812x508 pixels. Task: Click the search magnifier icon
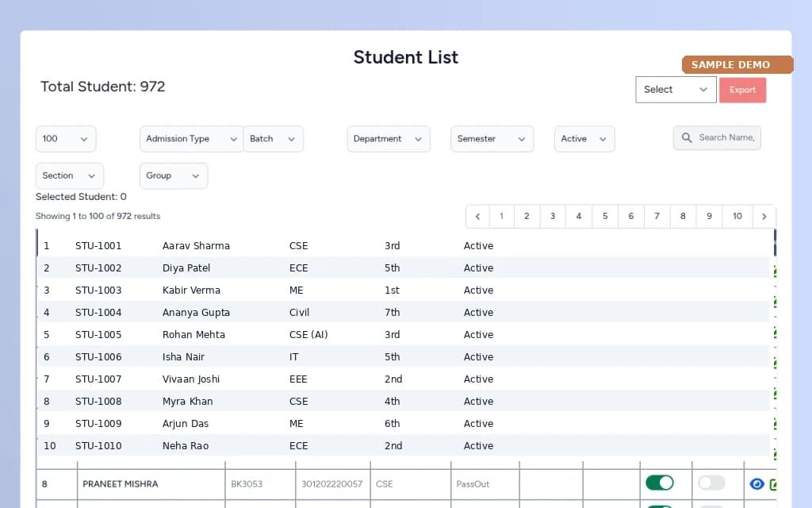point(687,138)
